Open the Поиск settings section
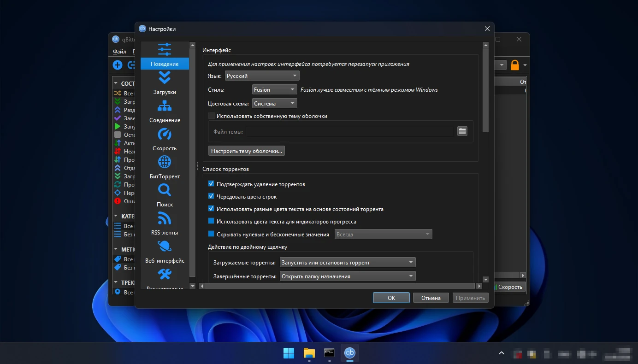This screenshot has height=364, width=638. tap(165, 196)
